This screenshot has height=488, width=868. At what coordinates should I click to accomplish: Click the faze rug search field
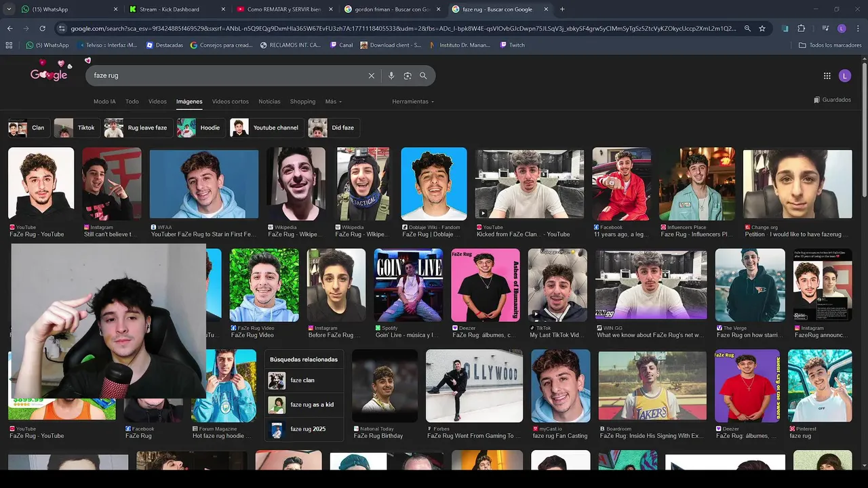click(227, 76)
